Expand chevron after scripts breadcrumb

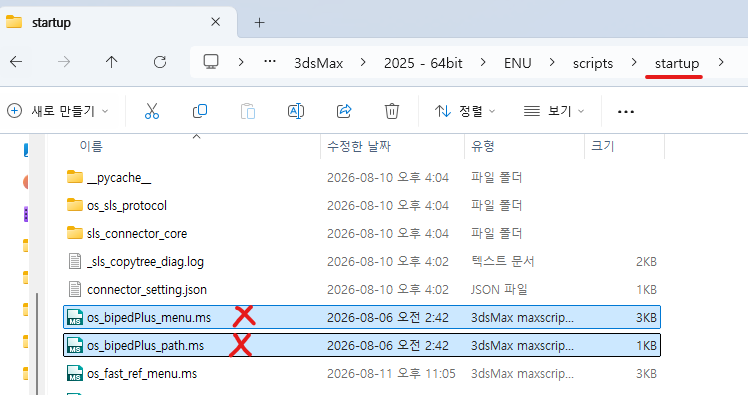(634, 62)
